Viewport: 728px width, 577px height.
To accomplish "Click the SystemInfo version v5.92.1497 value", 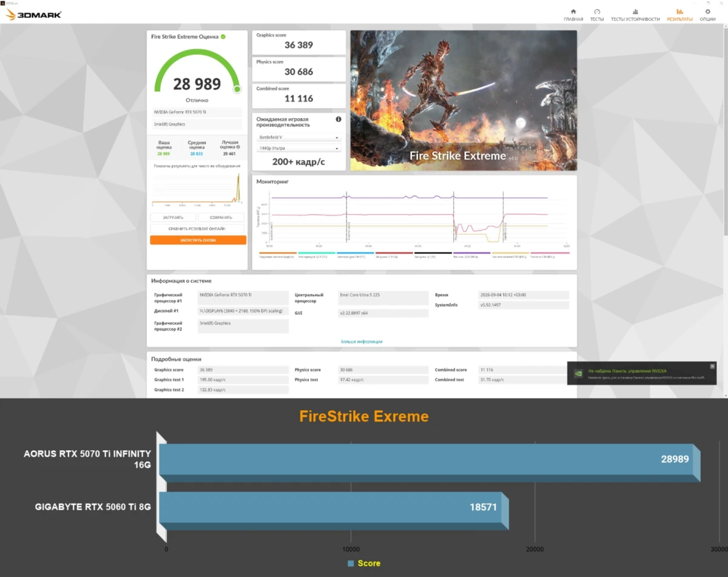I will click(x=524, y=305).
